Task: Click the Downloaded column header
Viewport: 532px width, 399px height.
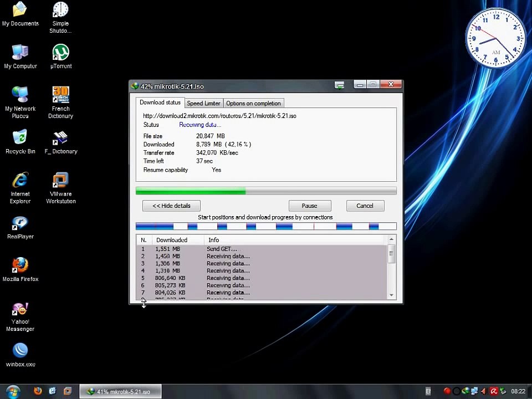Action: [178, 240]
